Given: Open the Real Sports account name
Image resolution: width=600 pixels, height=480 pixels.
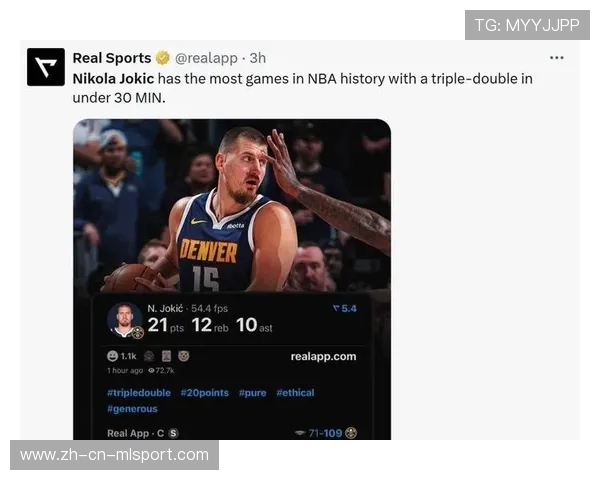Looking at the screenshot, I should 112,58.
